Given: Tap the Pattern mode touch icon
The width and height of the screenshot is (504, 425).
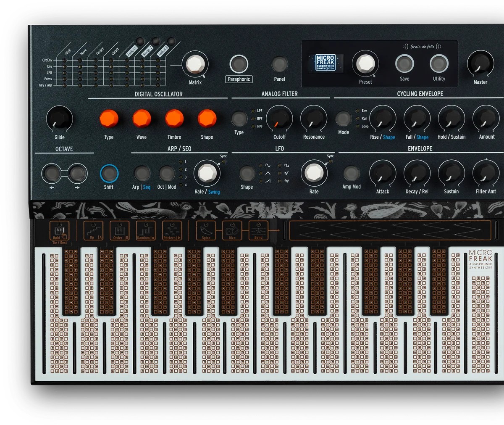Looking at the screenshot, I should click(172, 231).
